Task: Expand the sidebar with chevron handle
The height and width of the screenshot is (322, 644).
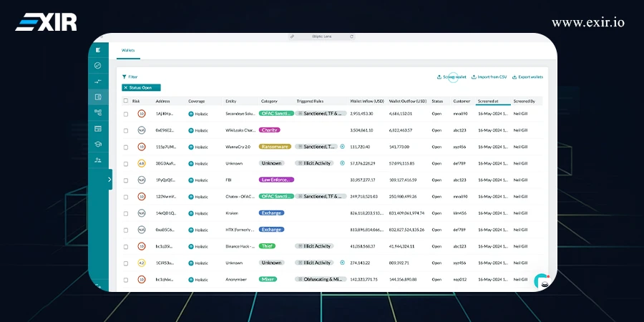Action: 109,179
